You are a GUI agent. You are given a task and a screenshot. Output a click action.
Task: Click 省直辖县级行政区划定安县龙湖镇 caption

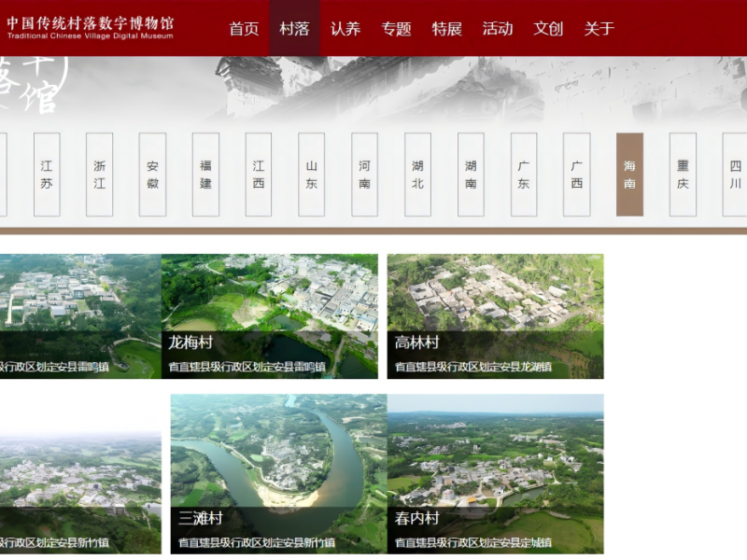pos(473,367)
